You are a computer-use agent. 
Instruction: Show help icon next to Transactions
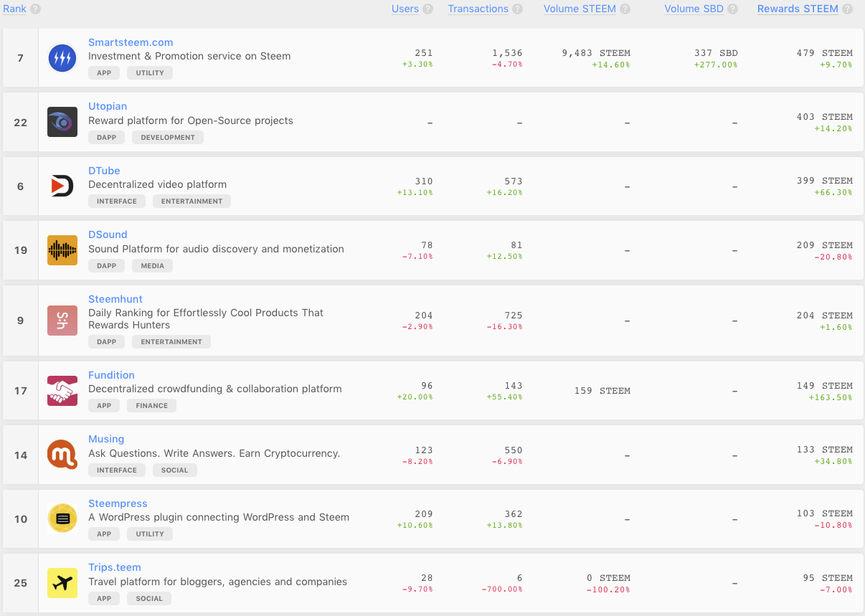pyautogui.click(x=518, y=9)
